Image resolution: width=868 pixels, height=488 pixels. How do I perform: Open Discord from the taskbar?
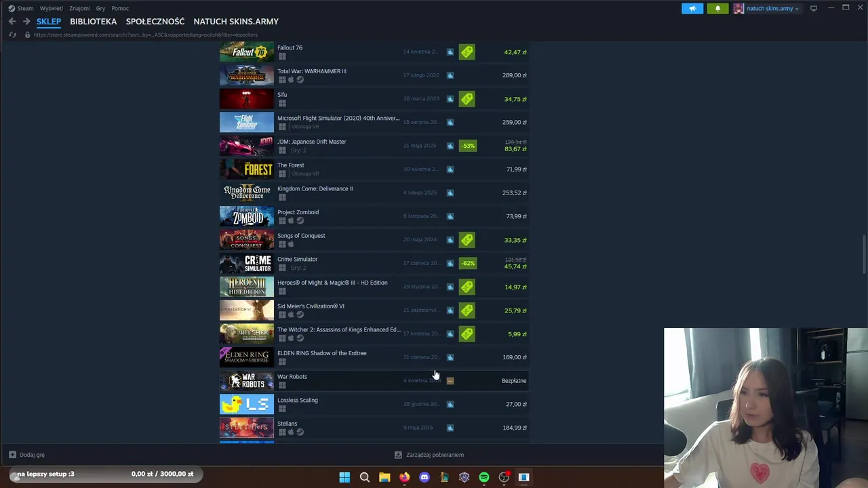coord(425,477)
